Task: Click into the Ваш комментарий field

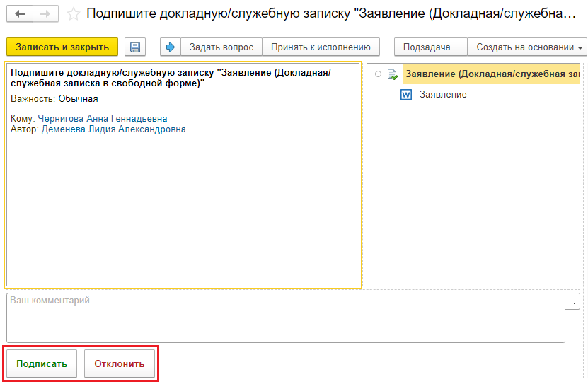Action: click(285, 318)
